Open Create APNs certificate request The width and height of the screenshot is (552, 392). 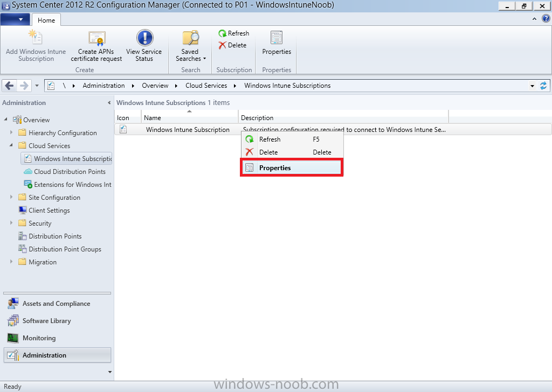pos(96,46)
